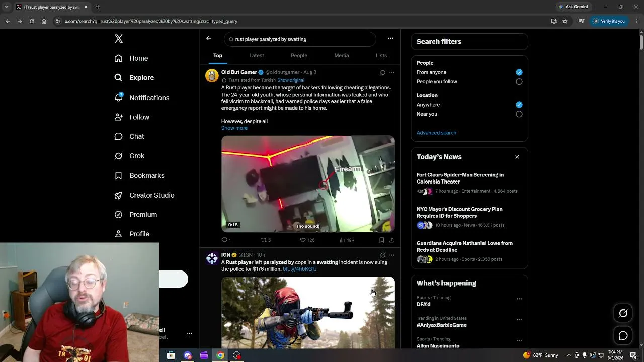Click Show original translation link
Screen dimensions: 644x362
pyautogui.click(x=291, y=80)
